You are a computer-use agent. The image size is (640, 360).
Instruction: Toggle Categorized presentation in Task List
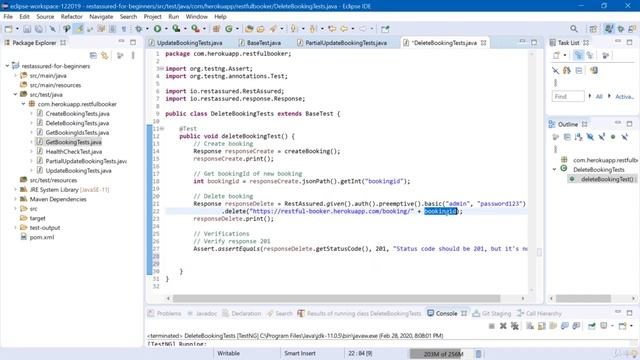click(x=578, y=56)
